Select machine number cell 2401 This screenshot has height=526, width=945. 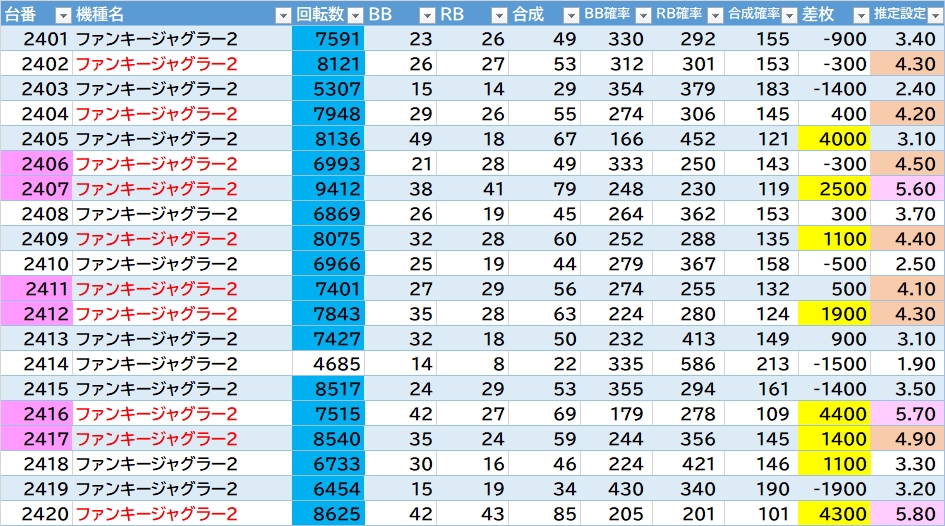pyautogui.click(x=37, y=39)
